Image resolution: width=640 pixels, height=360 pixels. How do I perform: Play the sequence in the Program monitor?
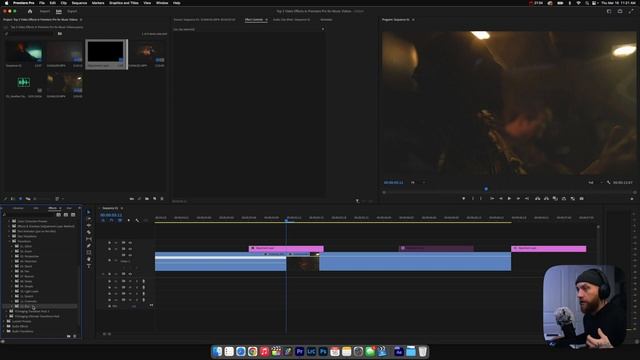click(509, 199)
